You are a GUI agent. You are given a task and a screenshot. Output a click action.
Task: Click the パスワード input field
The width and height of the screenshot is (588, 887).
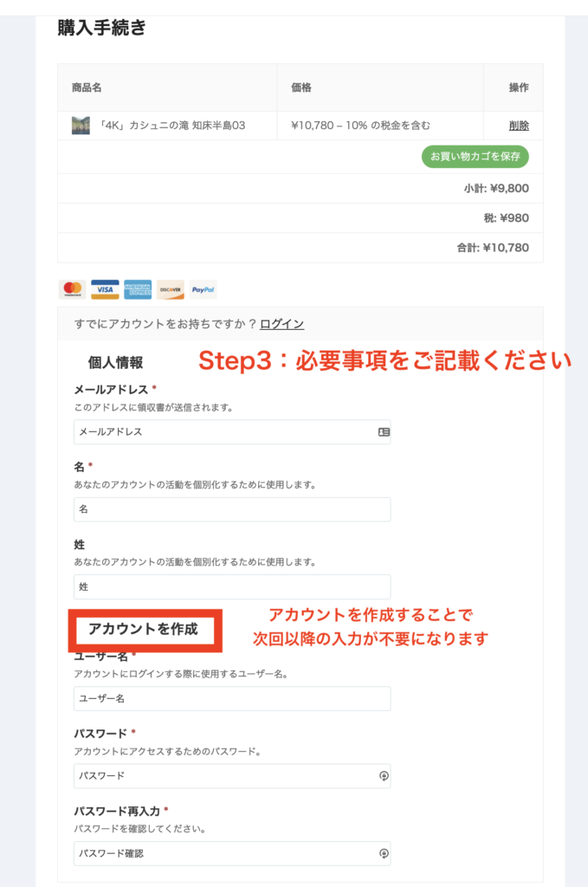tap(232, 776)
